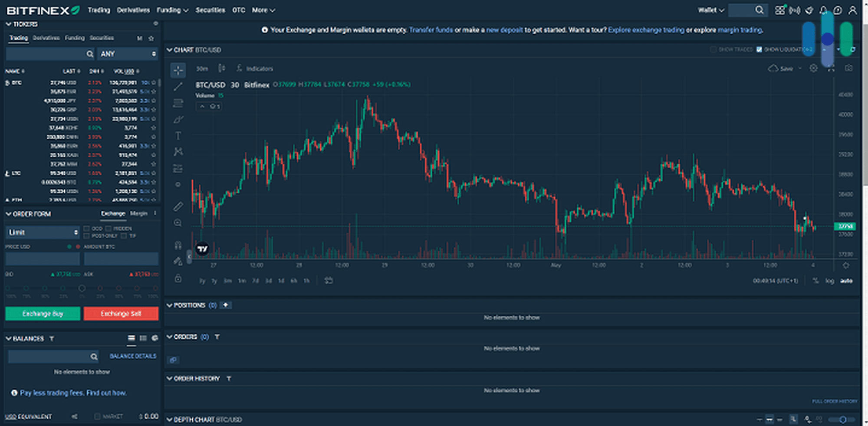Select the brush drawing tool
This screenshot has width=868, height=426.
pyautogui.click(x=178, y=119)
